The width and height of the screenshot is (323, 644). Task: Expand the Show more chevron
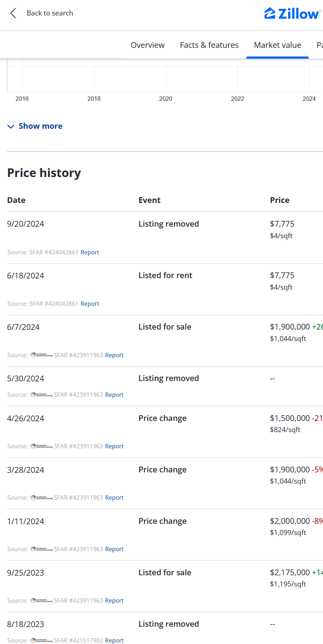(x=11, y=126)
